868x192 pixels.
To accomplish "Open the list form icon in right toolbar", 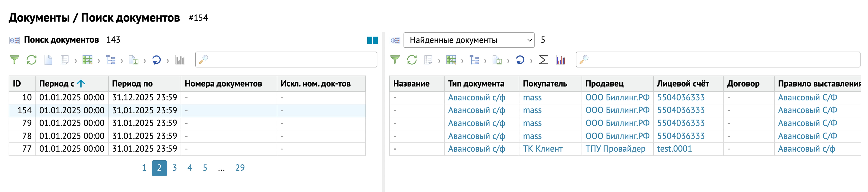I will click(428, 60).
